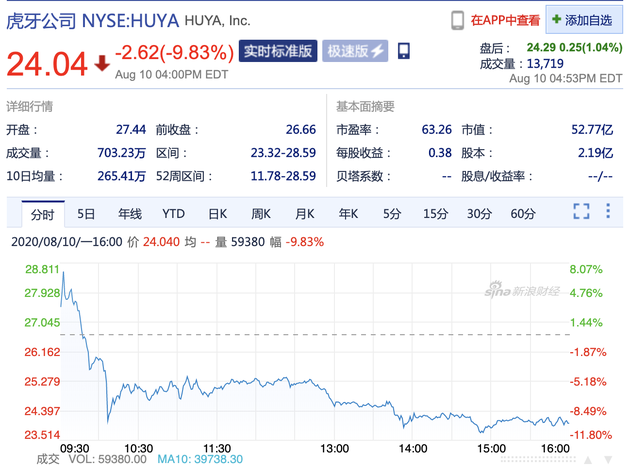Open the 在APP中查看 link
The height and width of the screenshot is (465, 630).
(x=505, y=20)
